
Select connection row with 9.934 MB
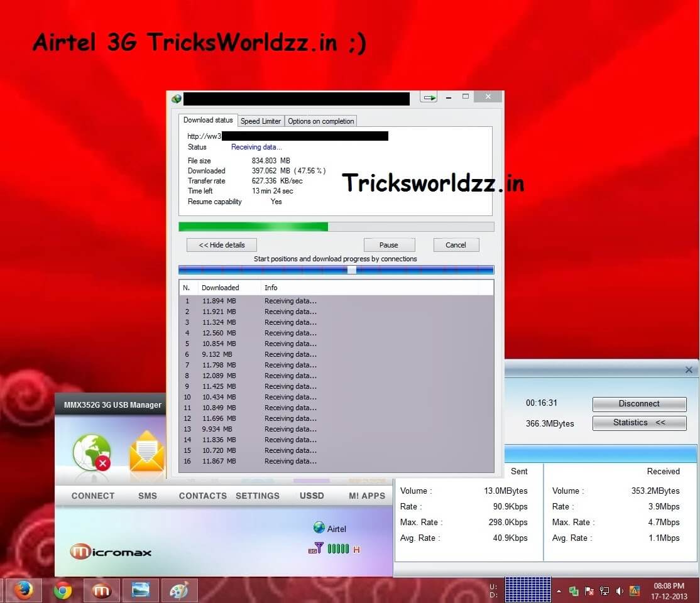pos(336,429)
